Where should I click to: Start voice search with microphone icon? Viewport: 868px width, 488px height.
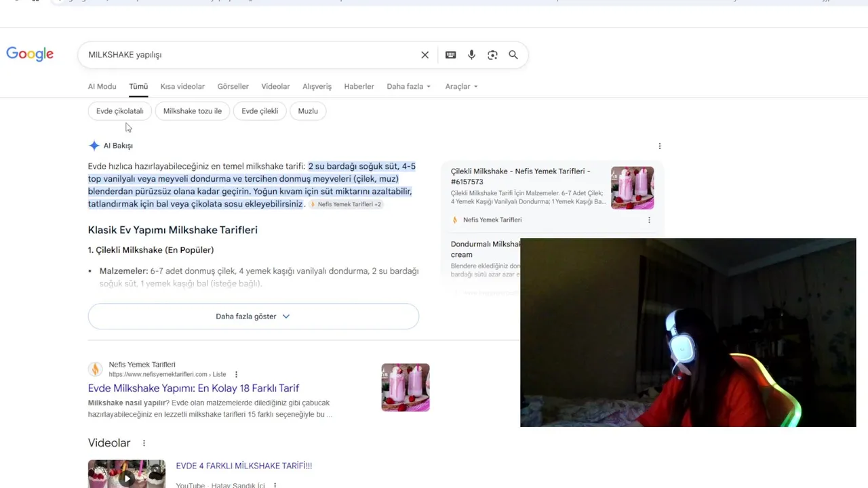(x=471, y=55)
